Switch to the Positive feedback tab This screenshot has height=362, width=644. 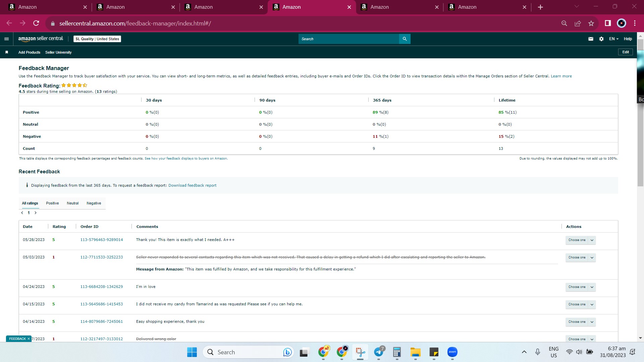(52, 203)
